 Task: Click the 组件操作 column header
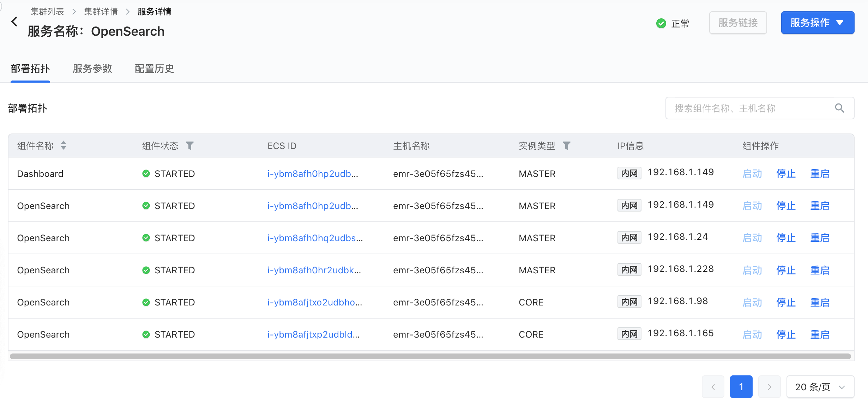pyautogui.click(x=761, y=146)
